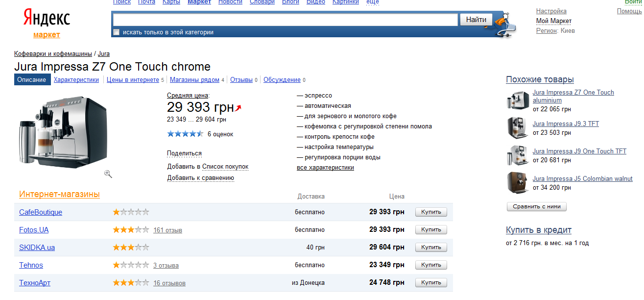
Task: Click the Yandex logo
Action: point(47,19)
